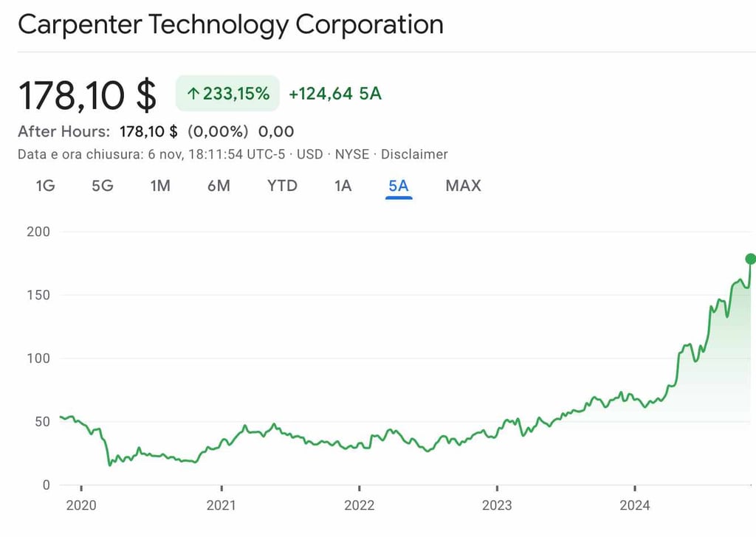Click the green upward arrow in percentage badge
Screen dimensions: 756x537
pyautogui.click(x=193, y=94)
